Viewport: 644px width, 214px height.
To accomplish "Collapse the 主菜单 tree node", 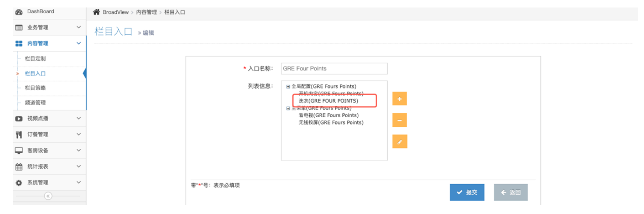I will [x=288, y=108].
